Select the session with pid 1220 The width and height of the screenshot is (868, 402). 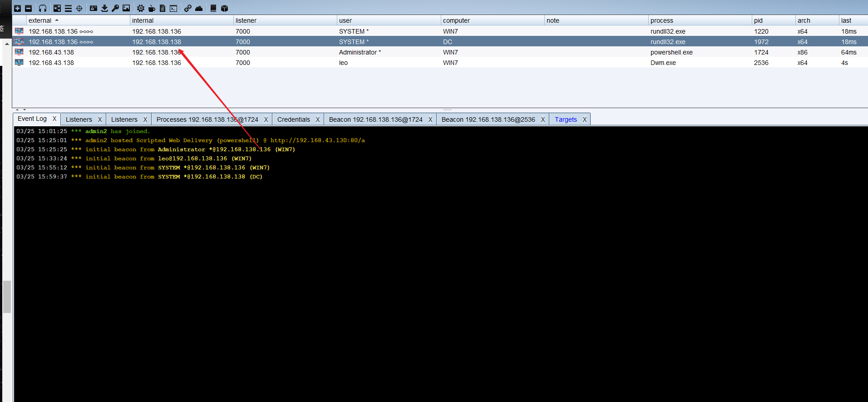click(x=761, y=31)
